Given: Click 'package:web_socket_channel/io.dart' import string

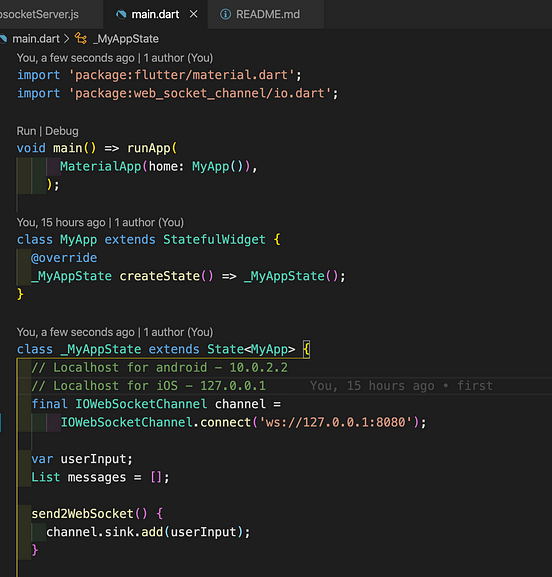Looking at the screenshot, I should coord(200,93).
